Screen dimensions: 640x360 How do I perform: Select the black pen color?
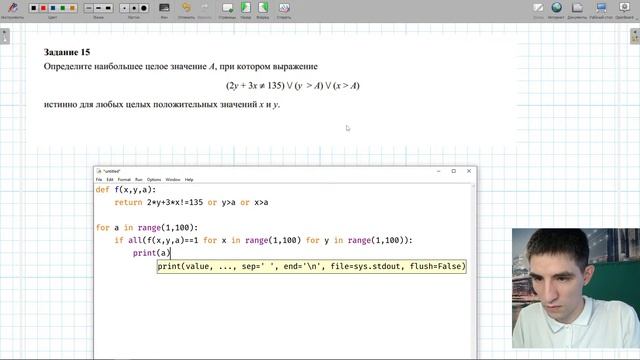(33, 8)
